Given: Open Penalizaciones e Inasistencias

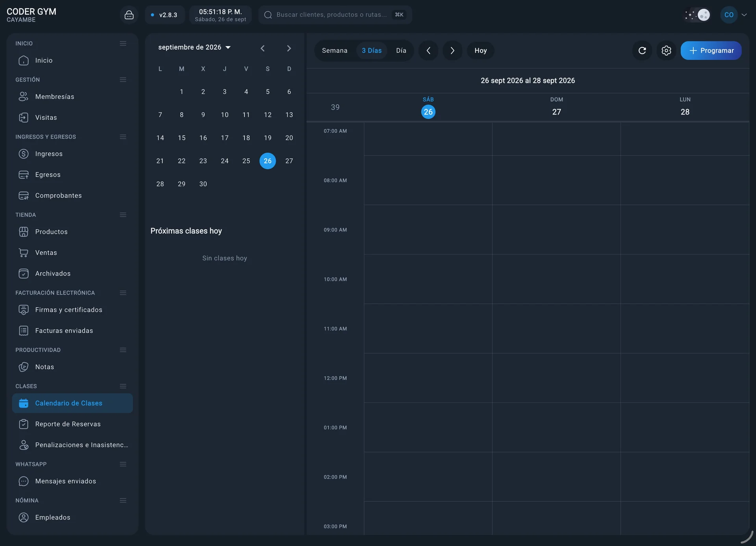Looking at the screenshot, I should 72,445.
